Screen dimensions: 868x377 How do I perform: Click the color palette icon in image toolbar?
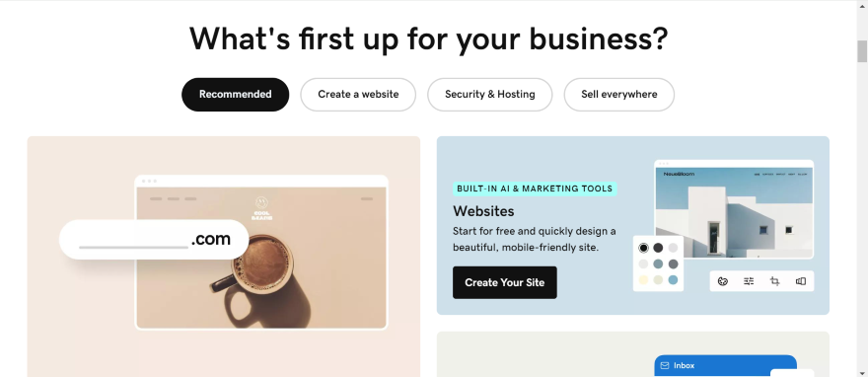click(722, 281)
